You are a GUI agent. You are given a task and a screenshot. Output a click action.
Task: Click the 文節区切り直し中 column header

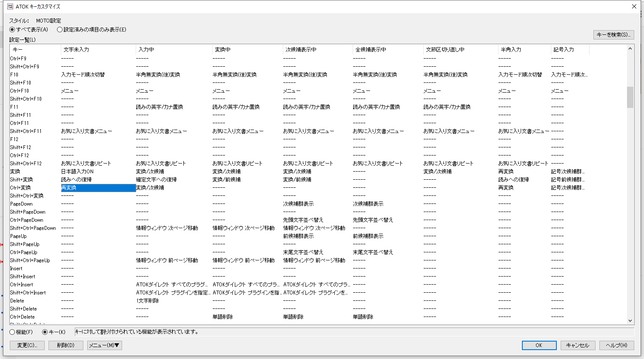click(x=461, y=50)
